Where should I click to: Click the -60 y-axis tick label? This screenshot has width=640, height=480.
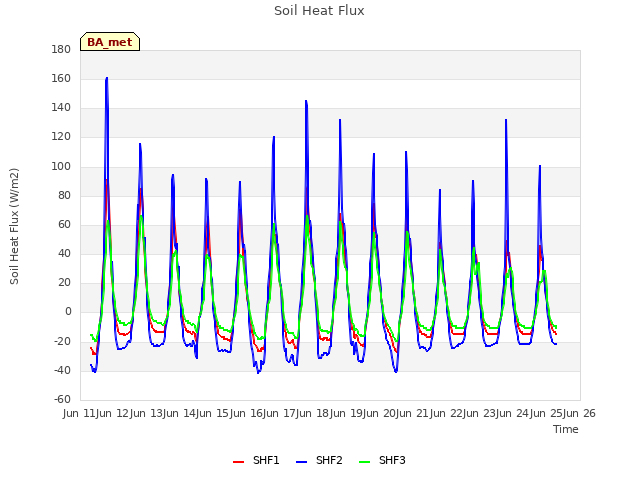tap(62, 399)
